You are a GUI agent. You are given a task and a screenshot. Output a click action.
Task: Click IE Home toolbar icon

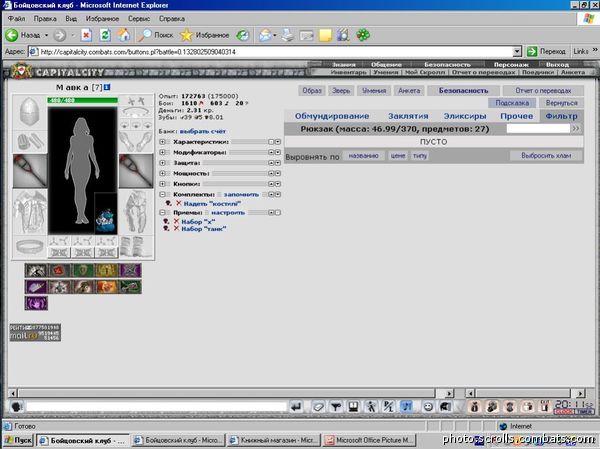click(x=123, y=35)
